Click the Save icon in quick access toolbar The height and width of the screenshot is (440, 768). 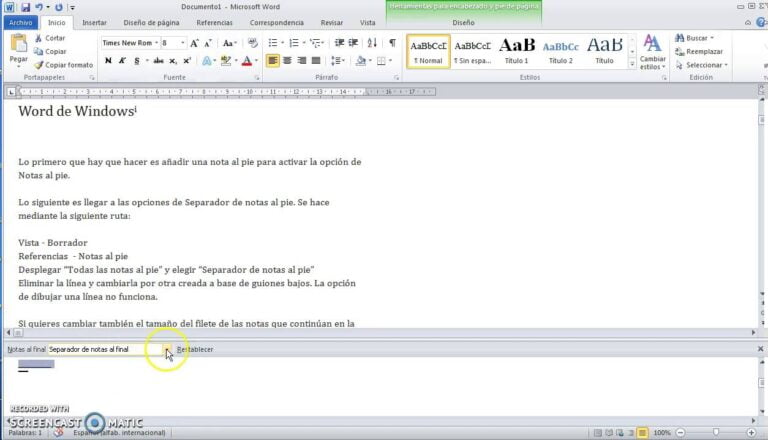(x=25, y=7)
